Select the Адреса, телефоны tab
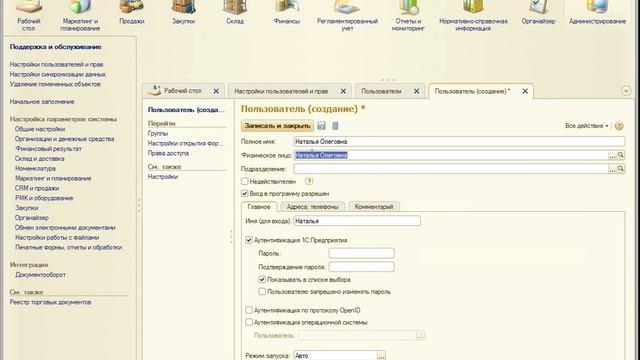The width and height of the screenshot is (640, 360). click(x=313, y=207)
